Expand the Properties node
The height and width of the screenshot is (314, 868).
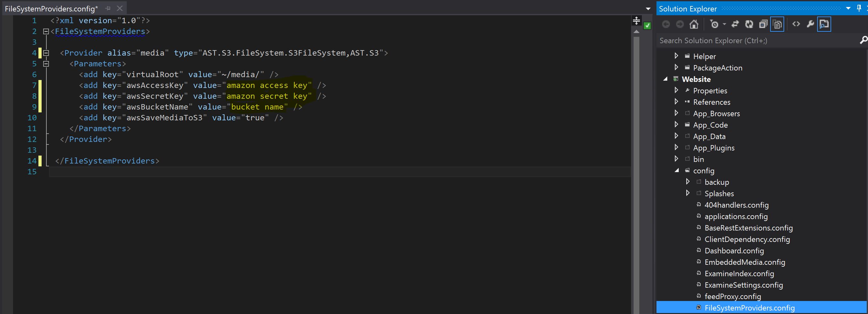[676, 90]
